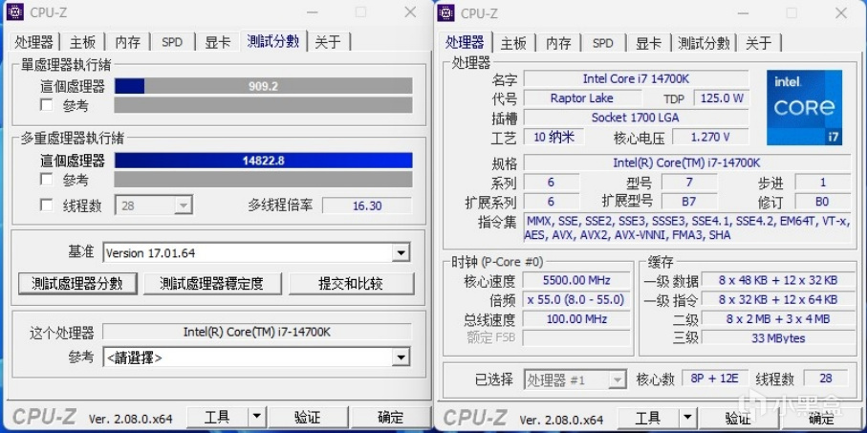
Task: Open 測試分數 tab in right window
Action: pos(705,43)
